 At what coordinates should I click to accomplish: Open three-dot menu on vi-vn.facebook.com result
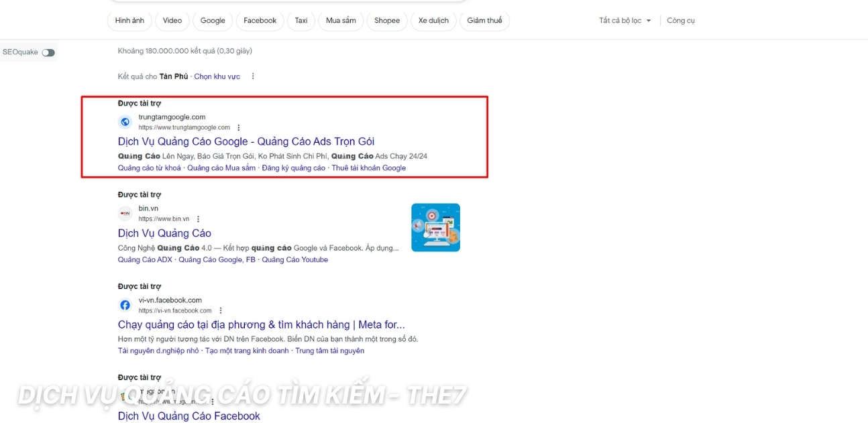pos(221,310)
